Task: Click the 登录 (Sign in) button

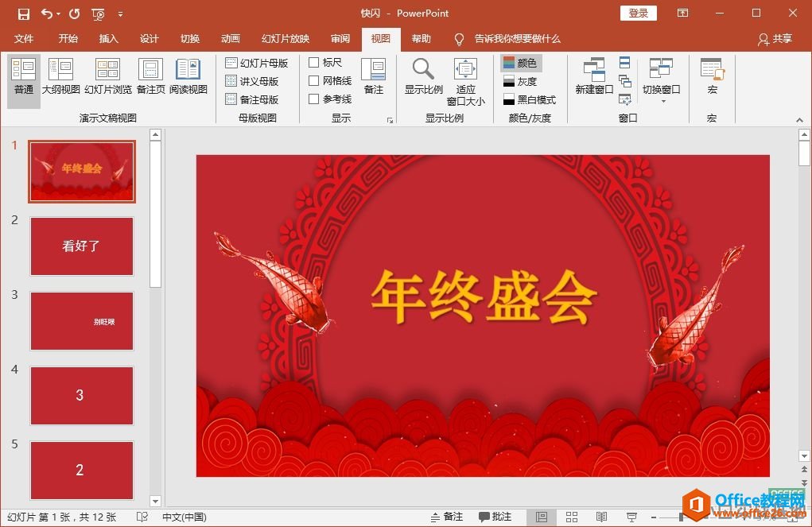Action: tap(638, 13)
